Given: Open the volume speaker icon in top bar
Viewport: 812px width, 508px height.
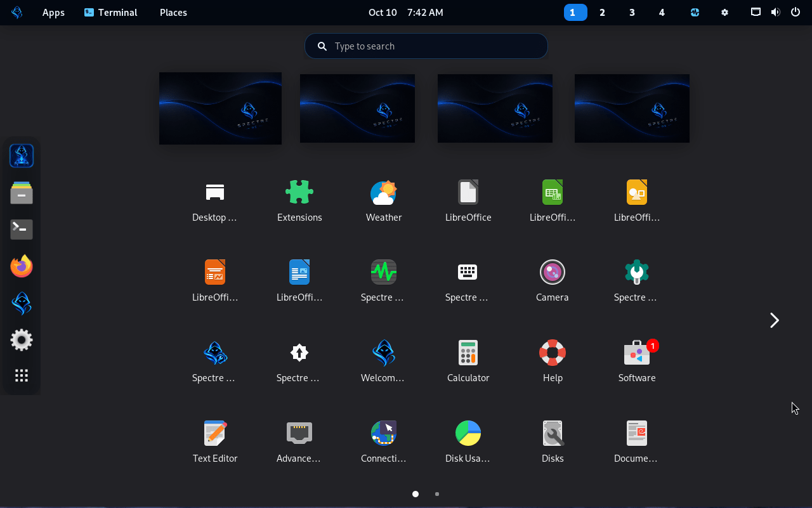Looking at the screenshot, I should (x=775, y=12).
